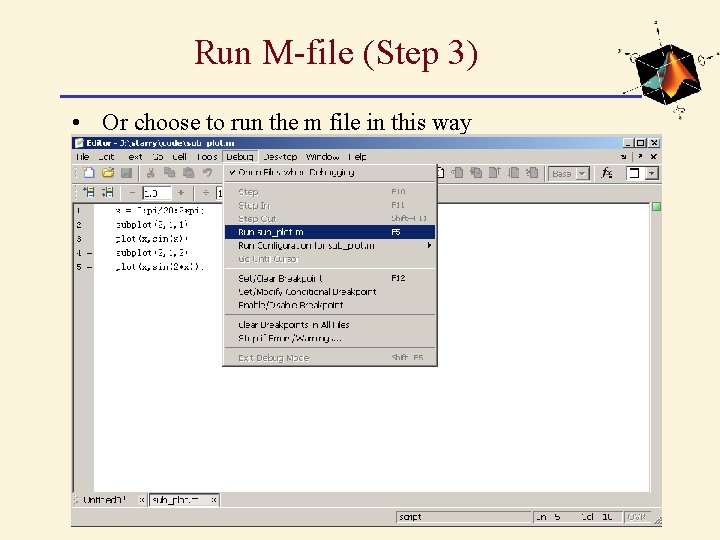Click the fx function browser icon

pyautogui.click(x=607, y=173)
